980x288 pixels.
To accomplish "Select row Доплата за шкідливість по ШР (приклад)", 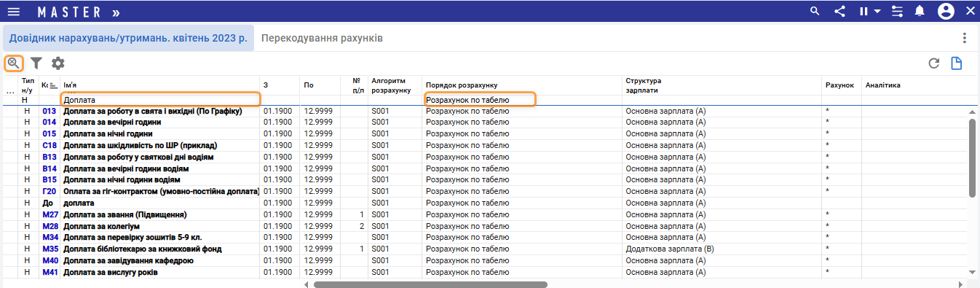I will pos(485,145).
